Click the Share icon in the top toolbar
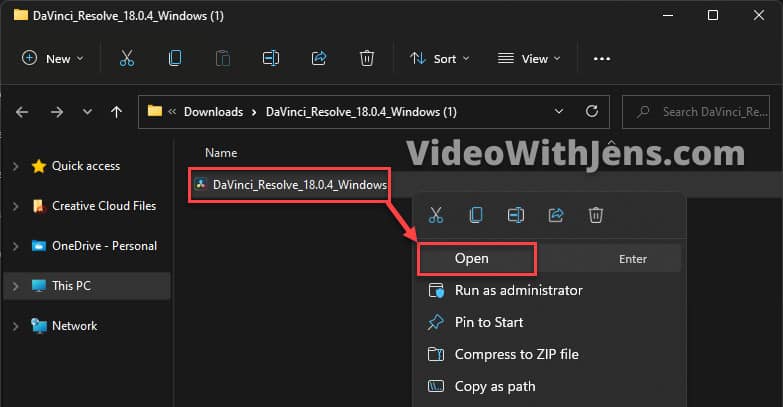Image resolution: width=783 pixels, height=407 pixels. 319,58
